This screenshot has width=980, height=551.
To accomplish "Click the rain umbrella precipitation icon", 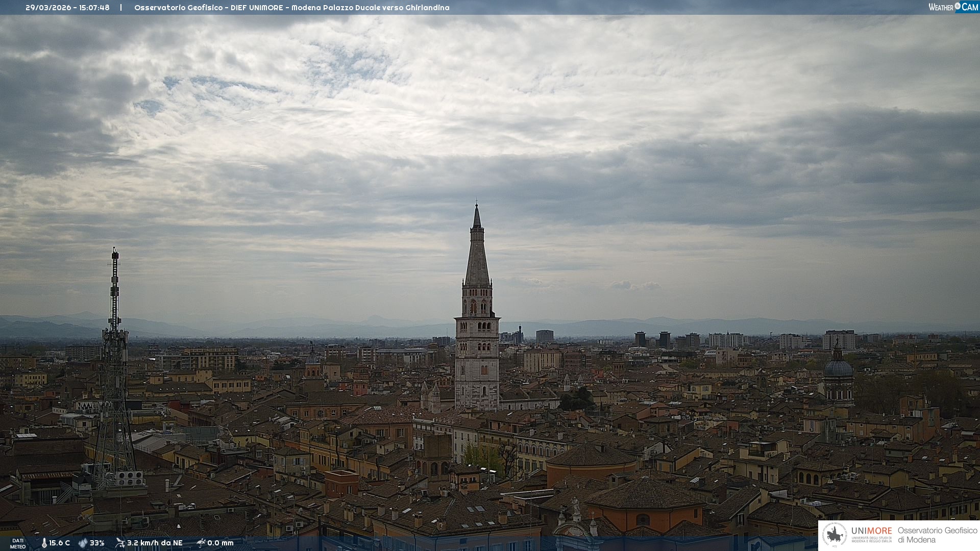I will click(x=201, y=543).
